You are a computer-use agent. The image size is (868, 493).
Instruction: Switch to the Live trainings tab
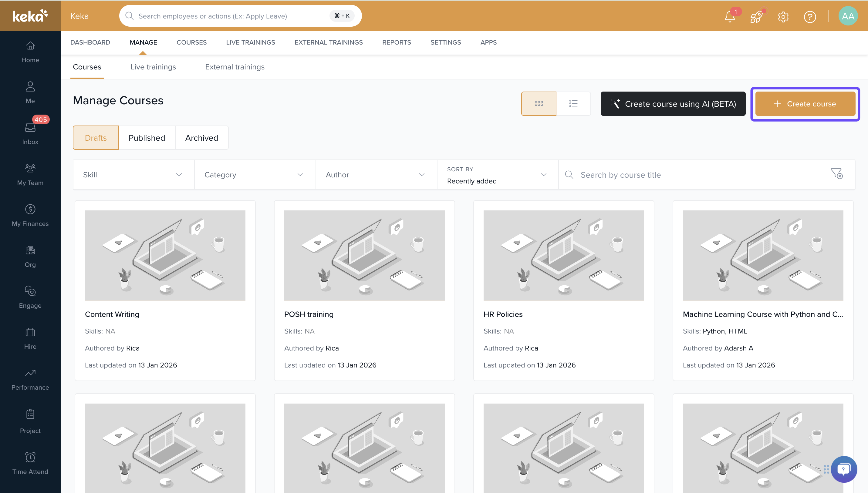tap(153, 67)
